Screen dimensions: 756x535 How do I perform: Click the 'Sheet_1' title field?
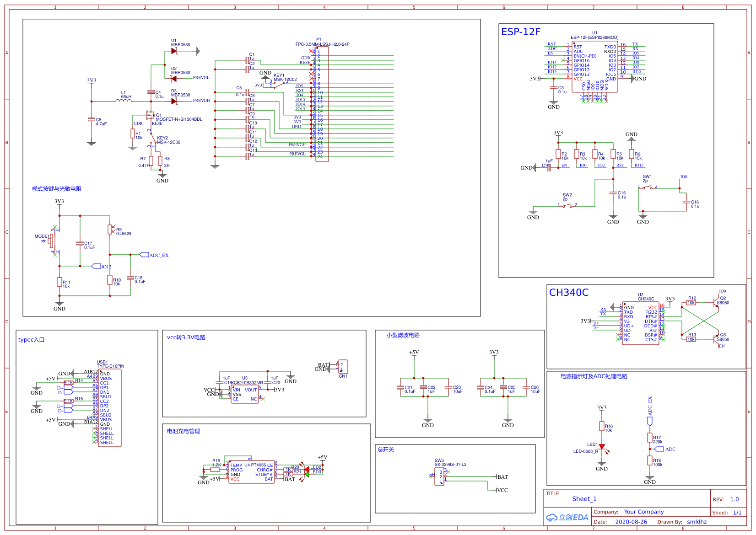[x=584, y=499]
